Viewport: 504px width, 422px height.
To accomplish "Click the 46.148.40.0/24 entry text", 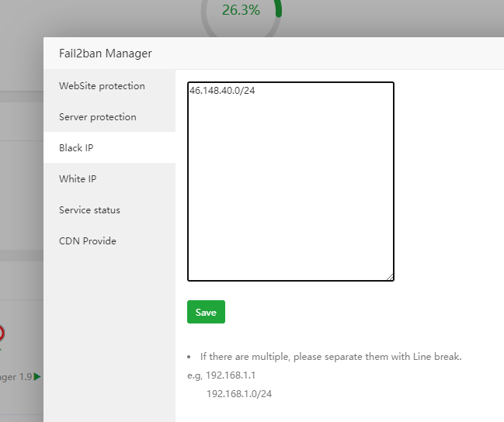I will (222, 91).
